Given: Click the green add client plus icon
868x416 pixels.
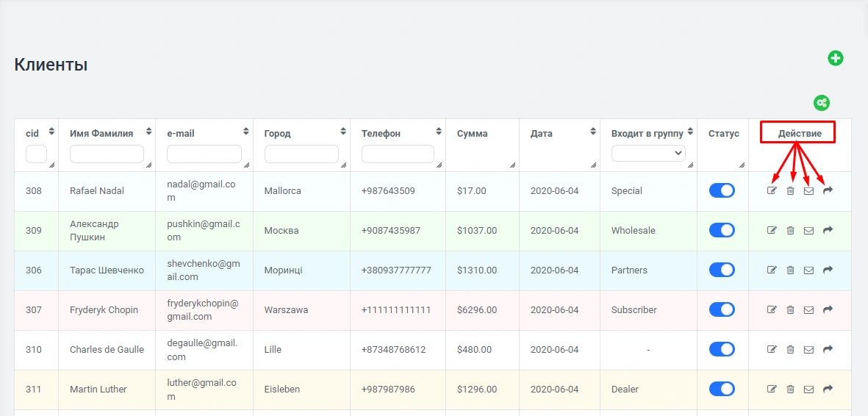Looking at the screenshot, I should tap(836, 58).
